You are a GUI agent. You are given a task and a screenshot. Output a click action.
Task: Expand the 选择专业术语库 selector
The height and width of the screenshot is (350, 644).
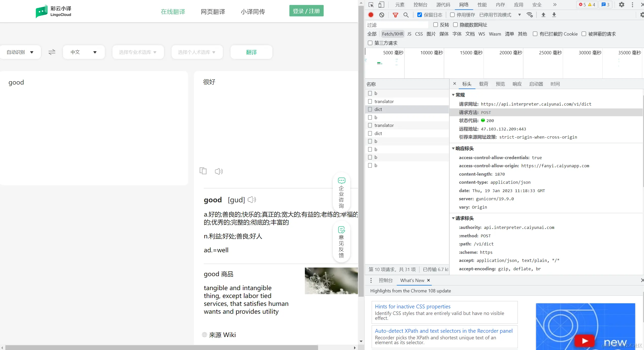[138, 52]
